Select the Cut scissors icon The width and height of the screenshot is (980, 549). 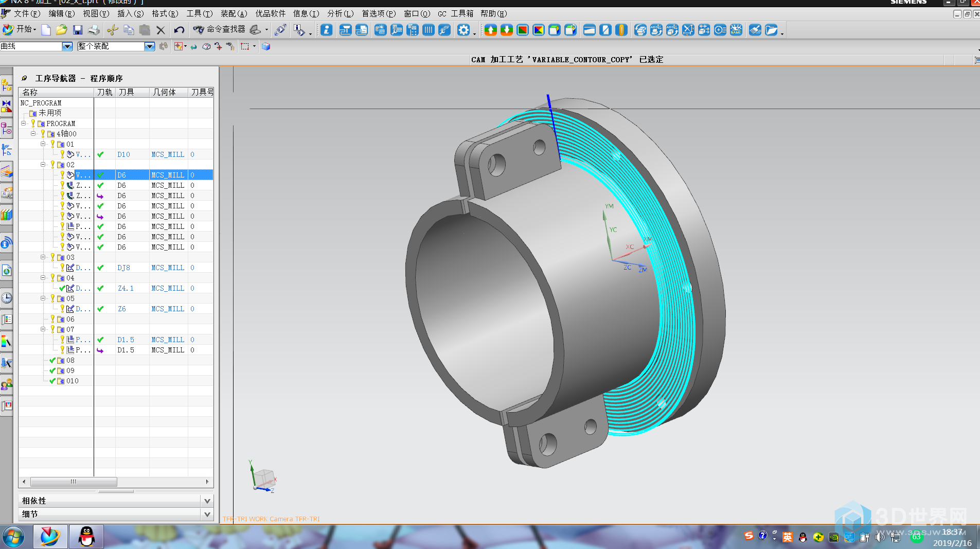[113, 30]
